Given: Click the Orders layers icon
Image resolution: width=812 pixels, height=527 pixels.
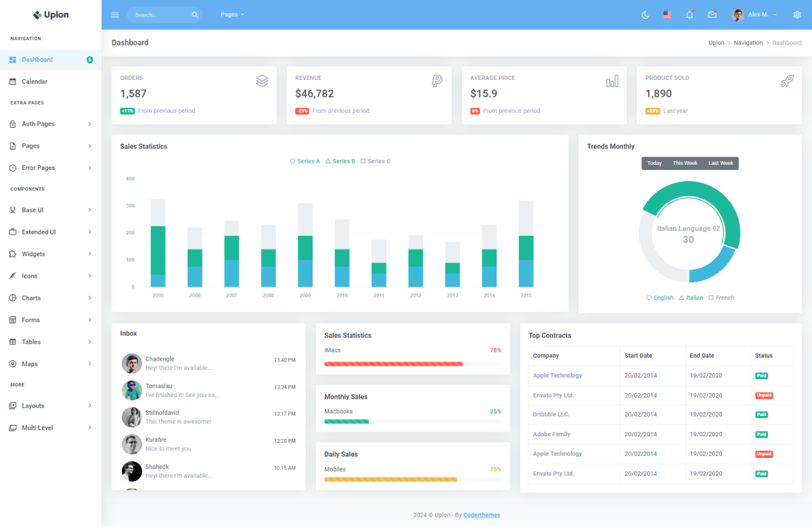Looking at the screenshot, I should point(262,81).
